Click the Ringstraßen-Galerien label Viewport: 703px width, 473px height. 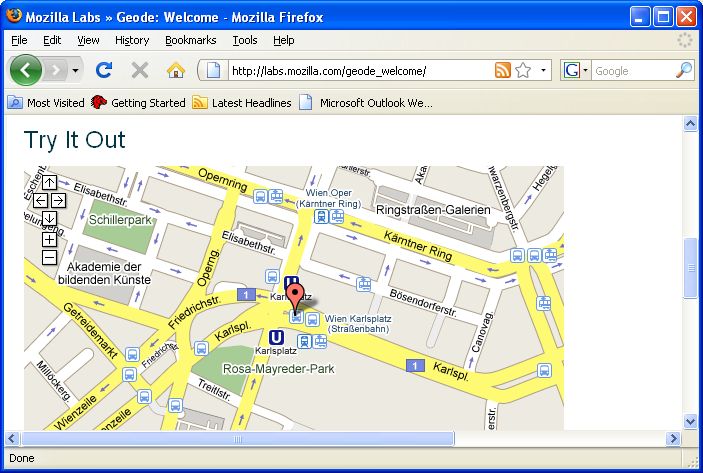(x=433, y=210)
